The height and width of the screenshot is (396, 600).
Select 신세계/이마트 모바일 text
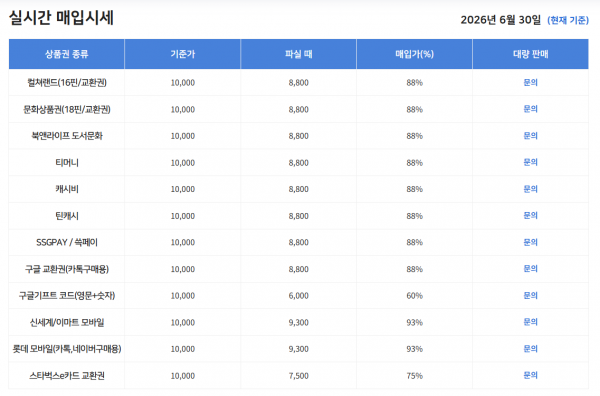point(67,322)
